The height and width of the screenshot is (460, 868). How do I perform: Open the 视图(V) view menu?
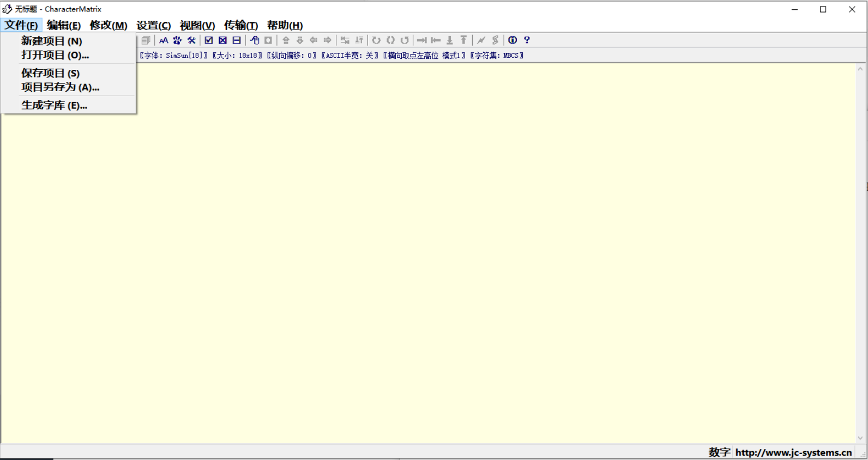[x=197, y=25]
